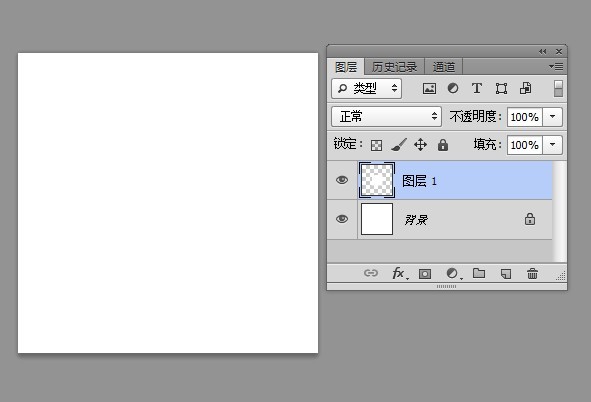Filter for type layers with T icon

pos(477,89)
